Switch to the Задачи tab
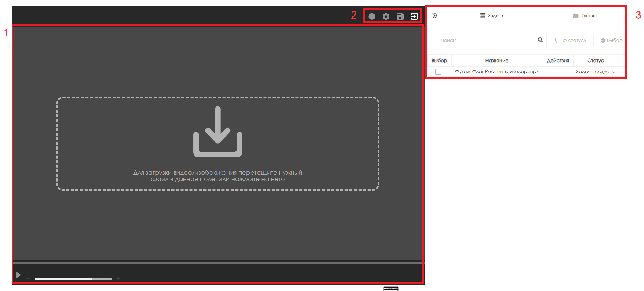Image resolution: width=644 pixels, height=291 pixels. coord(492,16)
